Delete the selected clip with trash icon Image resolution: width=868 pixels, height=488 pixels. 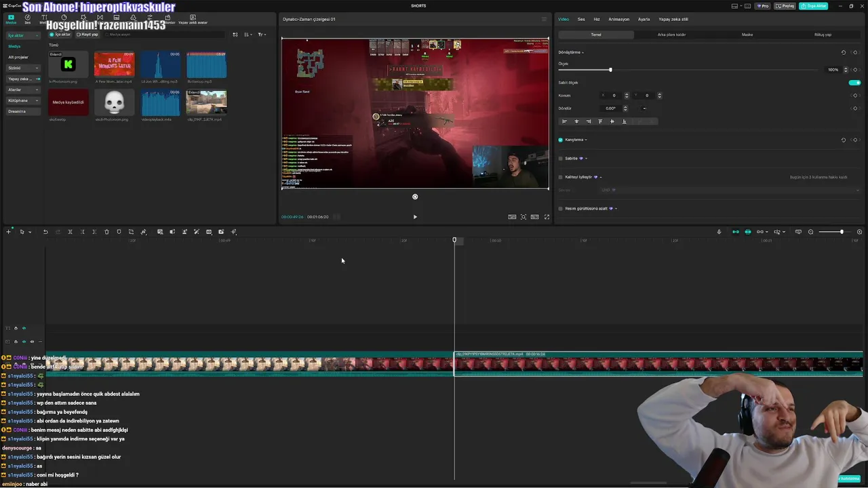point(106,232)
